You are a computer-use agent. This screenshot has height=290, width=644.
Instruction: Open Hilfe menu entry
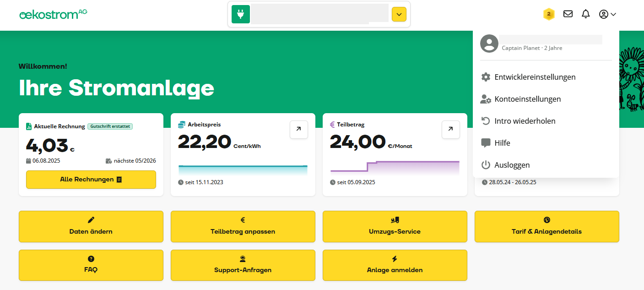(546, 143)
